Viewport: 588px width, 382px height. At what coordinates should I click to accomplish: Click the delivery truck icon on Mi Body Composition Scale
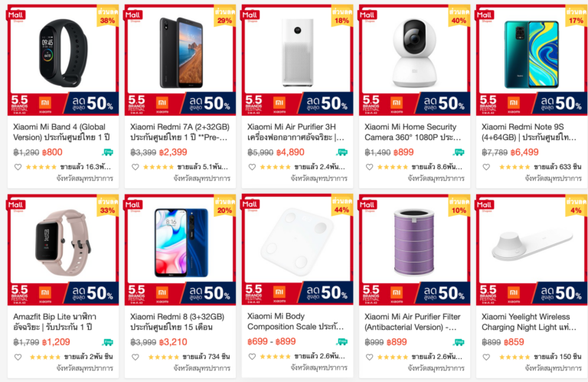pos(341,342)
